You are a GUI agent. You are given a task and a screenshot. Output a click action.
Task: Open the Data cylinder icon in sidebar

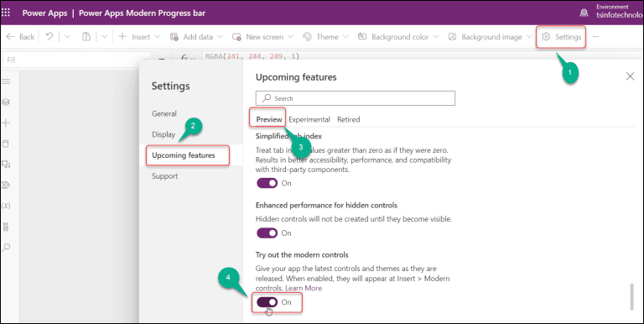pos(6,144)
